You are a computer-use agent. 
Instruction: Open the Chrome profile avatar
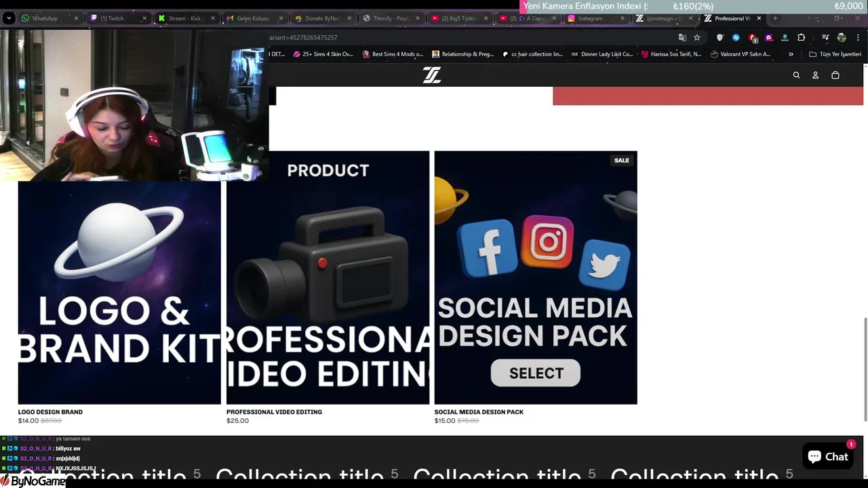point(842,37)
